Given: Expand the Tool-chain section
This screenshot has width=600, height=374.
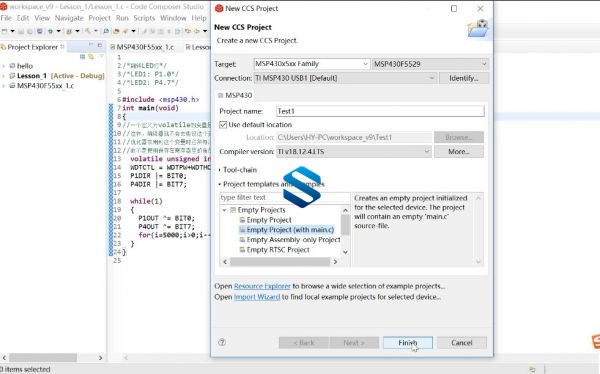Looking at the screenshot, I should point(220,170).
